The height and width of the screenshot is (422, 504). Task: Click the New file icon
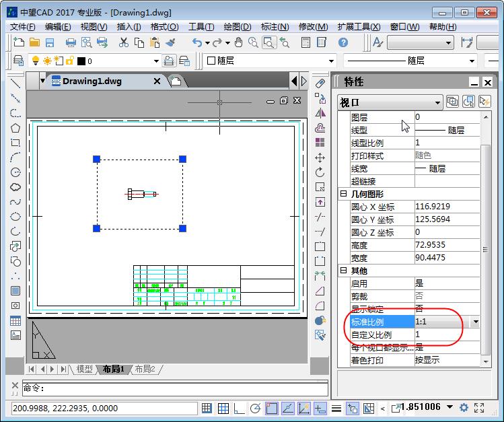pyautogui.click(x=19, y=42)
